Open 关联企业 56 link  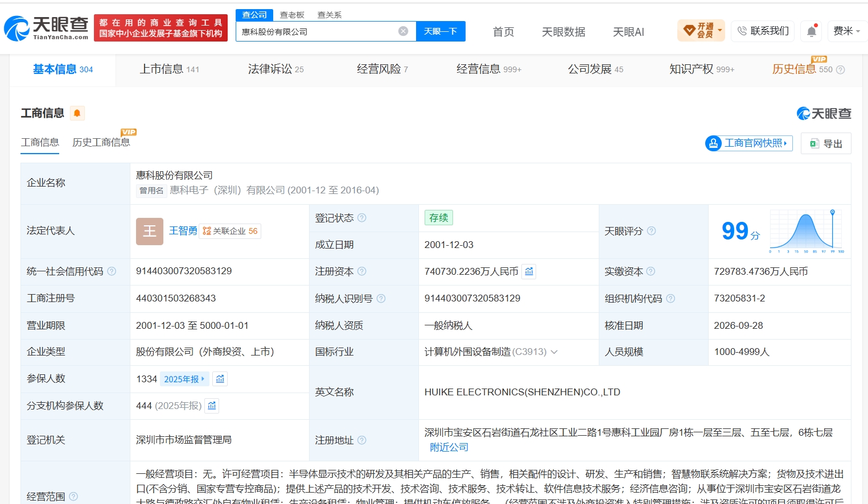(230, 231)
